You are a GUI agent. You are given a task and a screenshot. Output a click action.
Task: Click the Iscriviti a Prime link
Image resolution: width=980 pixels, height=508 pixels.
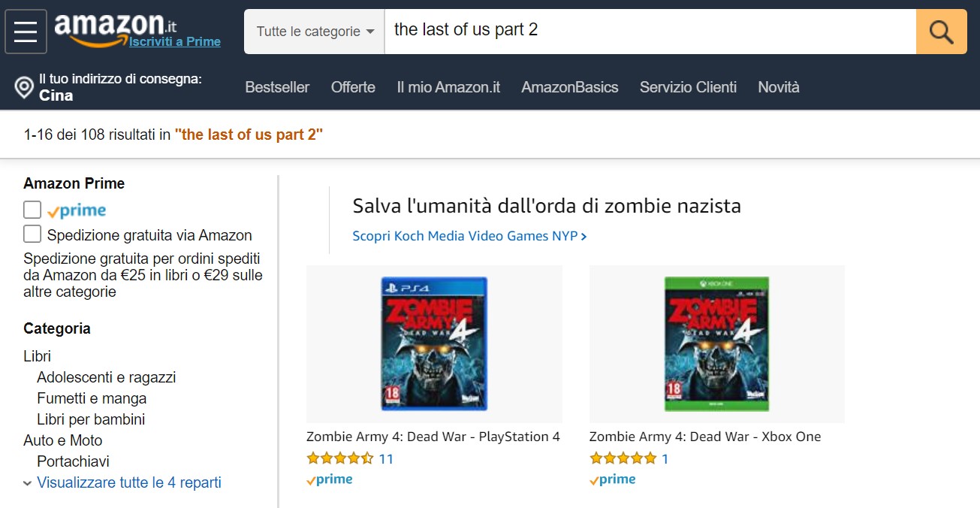175,42
